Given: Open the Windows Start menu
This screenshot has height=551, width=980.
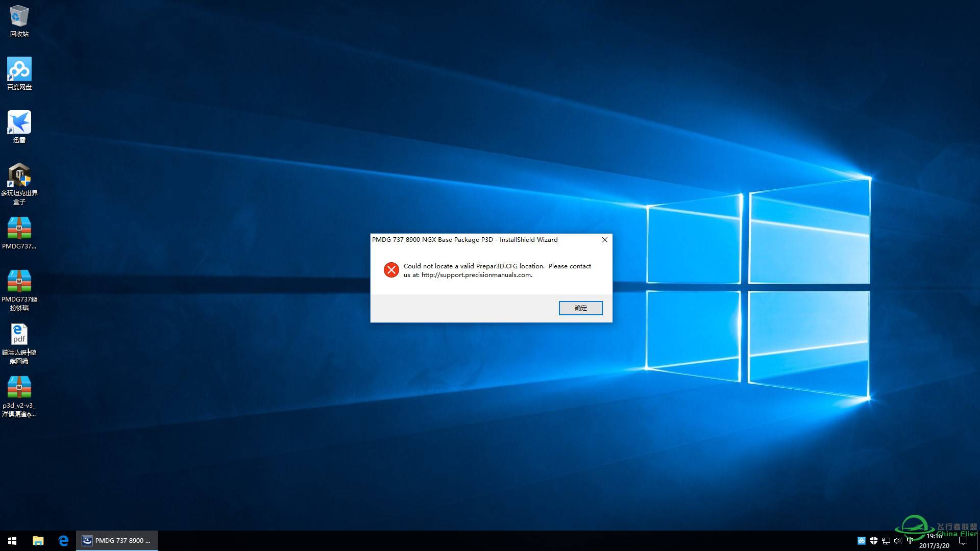Looking at the screenshot, I should coord(12,541).
